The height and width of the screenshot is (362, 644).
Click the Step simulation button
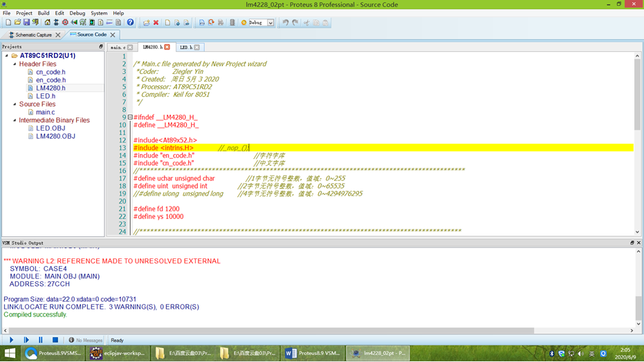(x=26, y=340)
